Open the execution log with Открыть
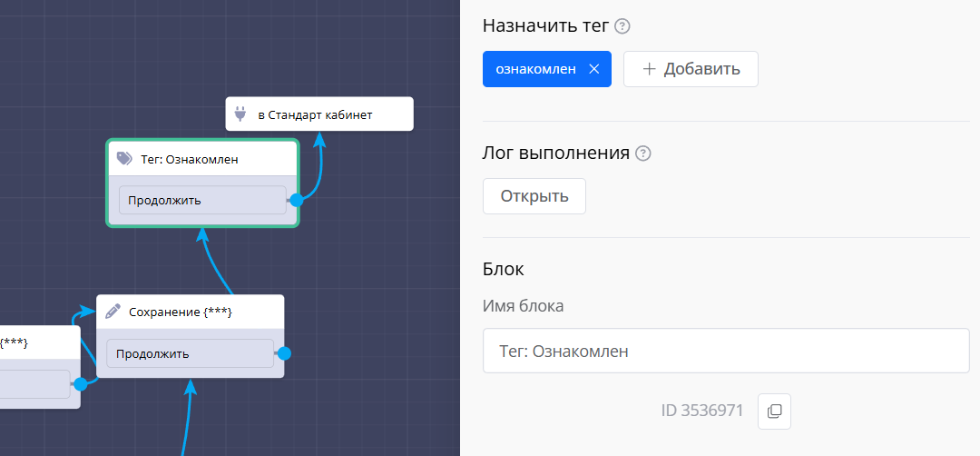 click(x=534, y=196)
